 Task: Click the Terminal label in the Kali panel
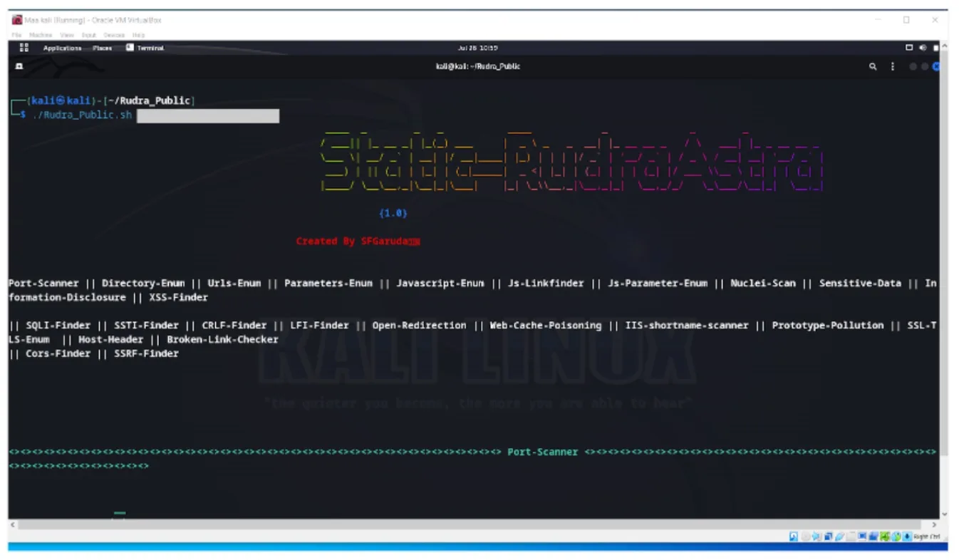pos(150,48)
